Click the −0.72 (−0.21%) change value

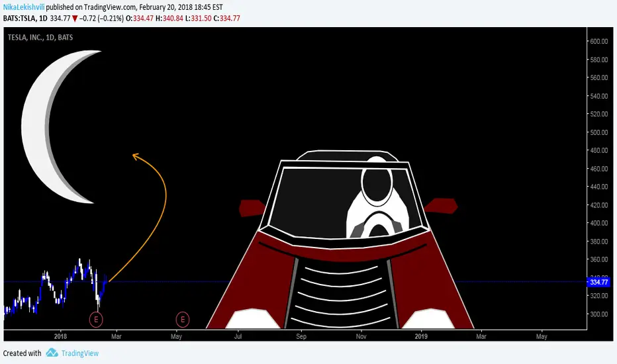pyautogui.click(x=101, y=18)
